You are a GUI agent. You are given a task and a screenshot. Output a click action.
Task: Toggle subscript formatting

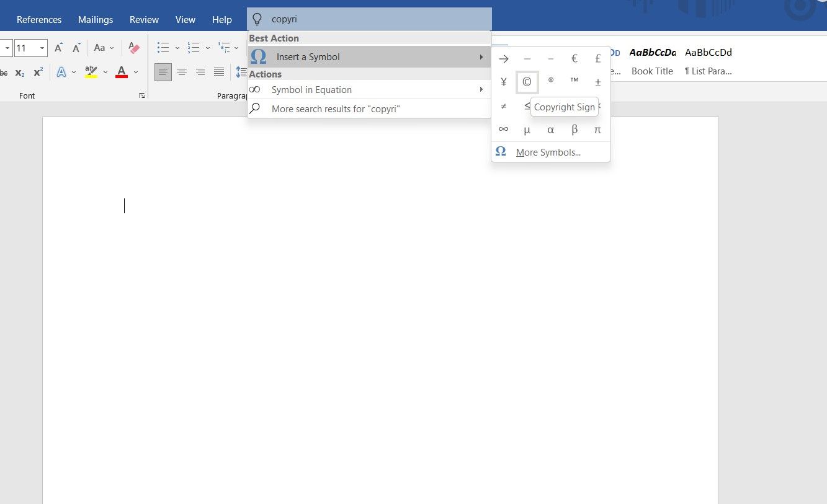tap(20, 72)
